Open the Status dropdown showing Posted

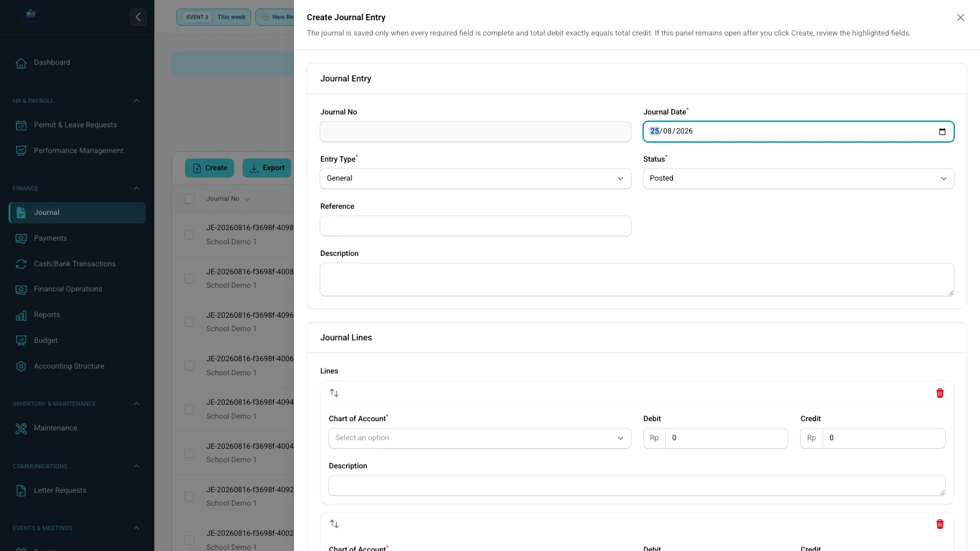(799, 179)
